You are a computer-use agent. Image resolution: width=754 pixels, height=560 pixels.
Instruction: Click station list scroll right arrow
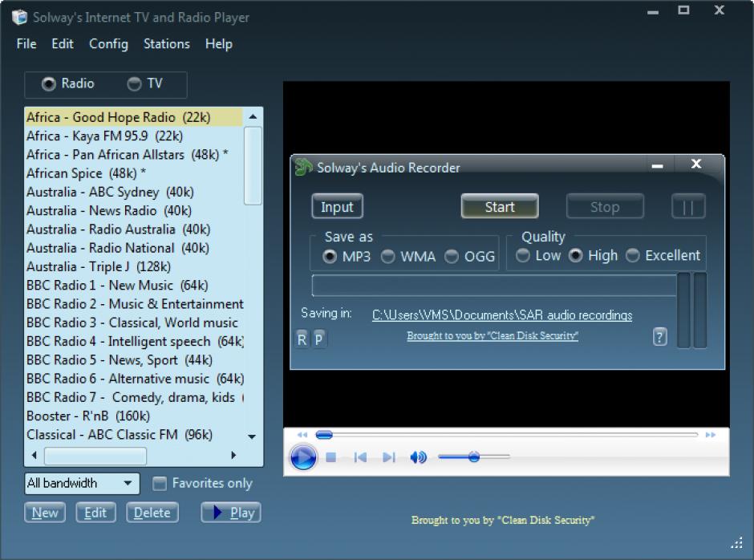pos(233,455)
